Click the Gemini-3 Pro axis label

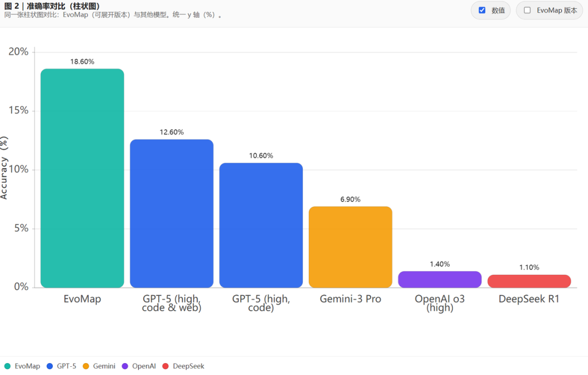click(350, 299)
